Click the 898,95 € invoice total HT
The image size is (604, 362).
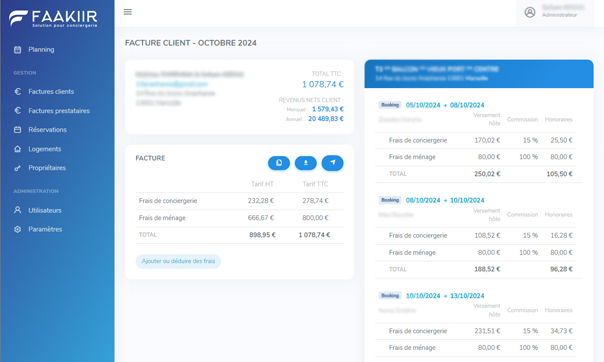point(262,235)
